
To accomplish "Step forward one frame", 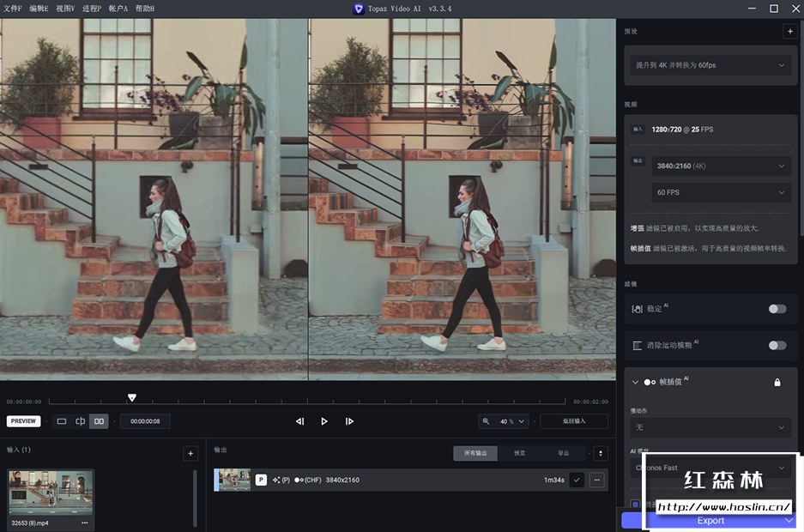I will 349,421.
